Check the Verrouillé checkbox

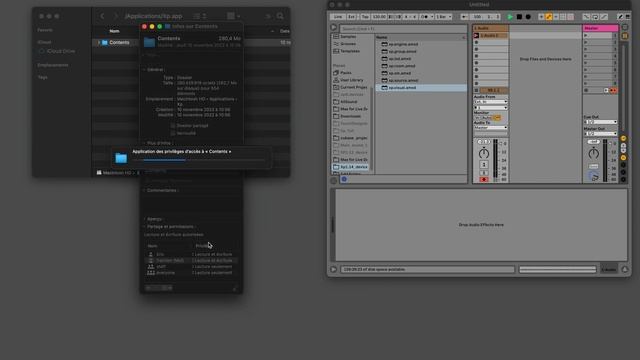[173, 133]
